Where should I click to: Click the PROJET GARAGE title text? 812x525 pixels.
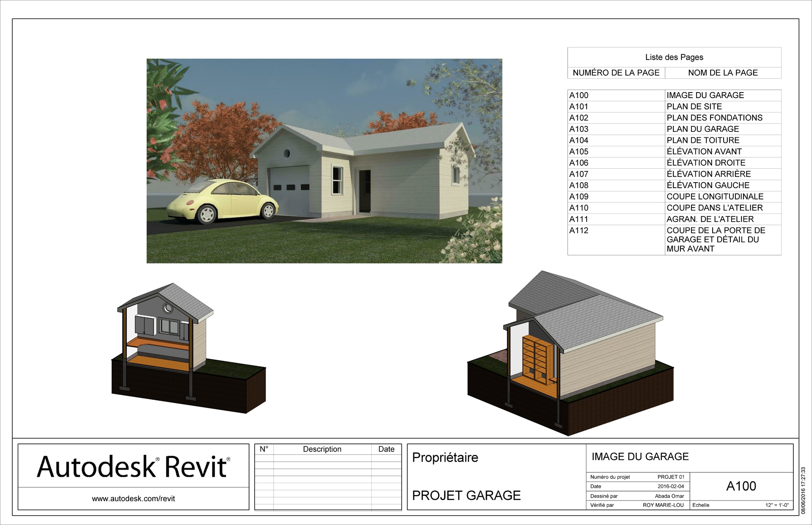[466, 495]
